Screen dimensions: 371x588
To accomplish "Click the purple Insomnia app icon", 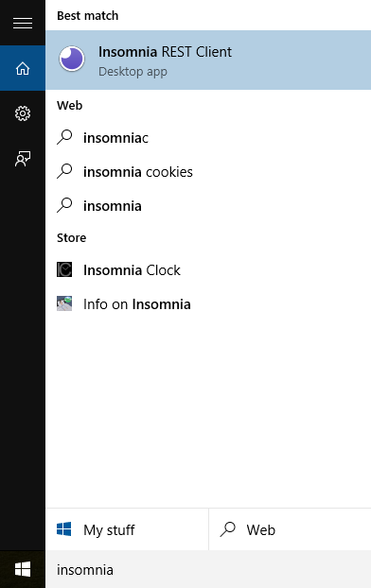I will click(72, 59).
